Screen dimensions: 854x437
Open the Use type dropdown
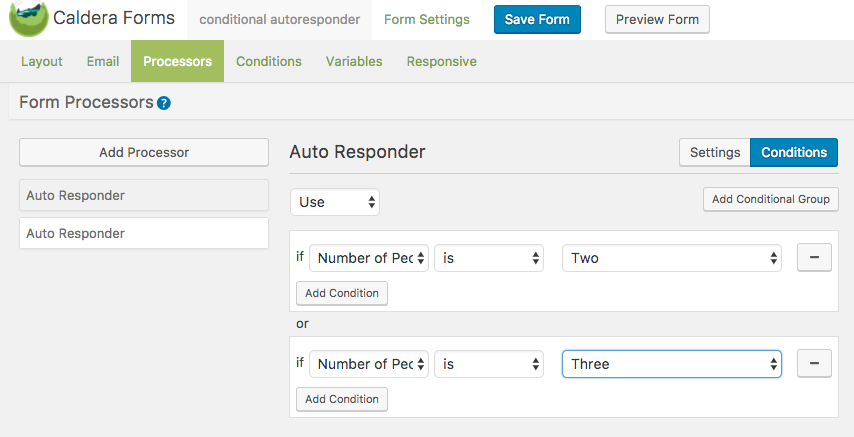pyautogui.click(x=335, y=202)
